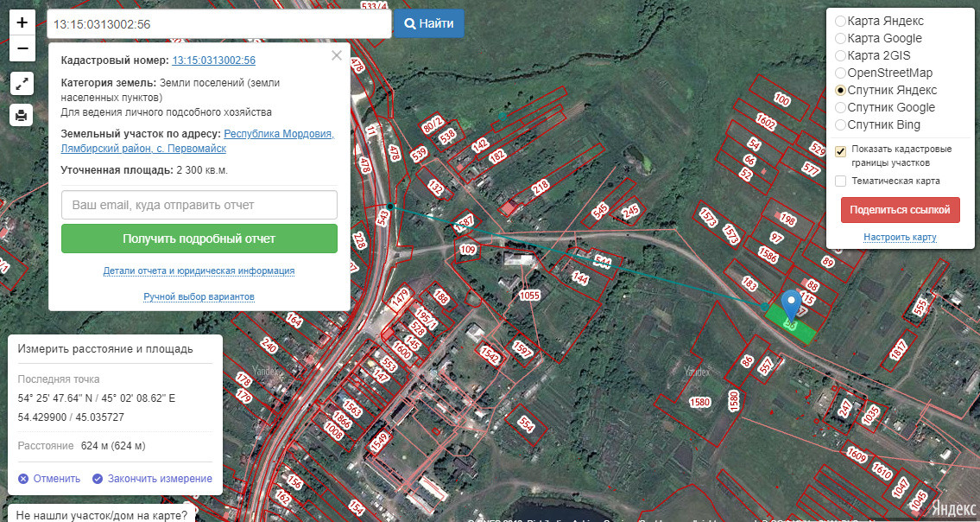Viewport: 980px width, 522px height.
Task: Click Получить подробный отчет button
Action: (x=199, y=239)
